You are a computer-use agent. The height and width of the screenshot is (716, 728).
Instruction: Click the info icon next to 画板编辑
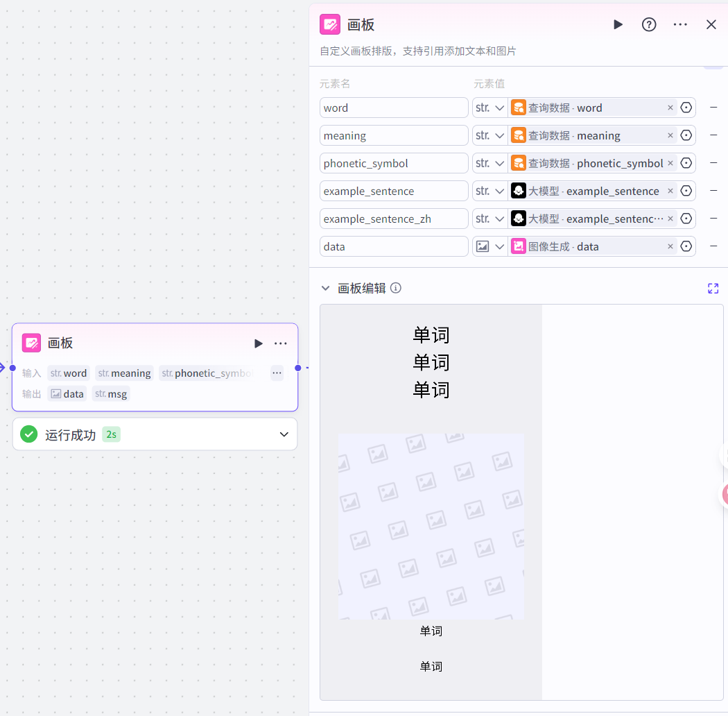395,288
